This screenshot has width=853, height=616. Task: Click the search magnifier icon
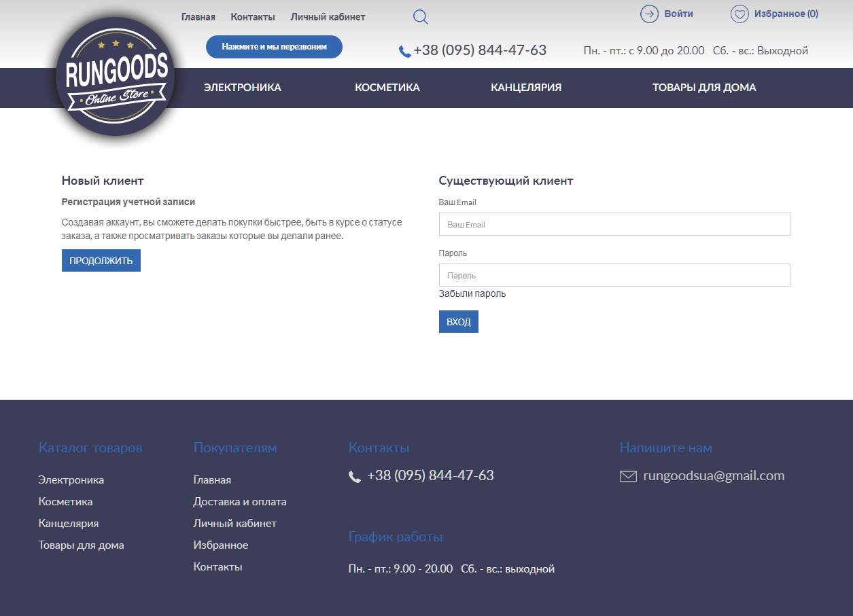(421, 18)
